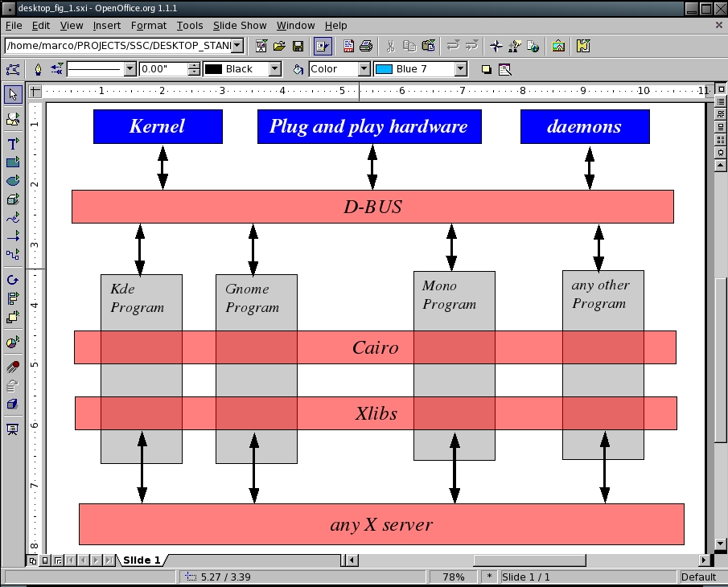
Task: Select the Ellipse drawing tool
Action: (x=12, y=181)
